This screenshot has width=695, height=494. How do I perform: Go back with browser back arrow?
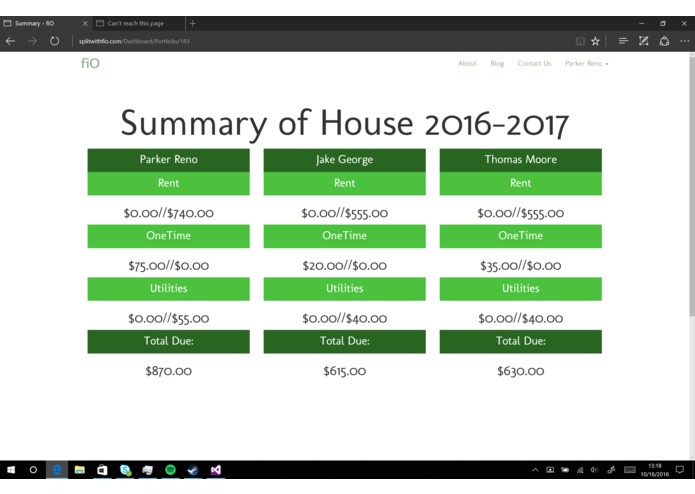point(10,41)
